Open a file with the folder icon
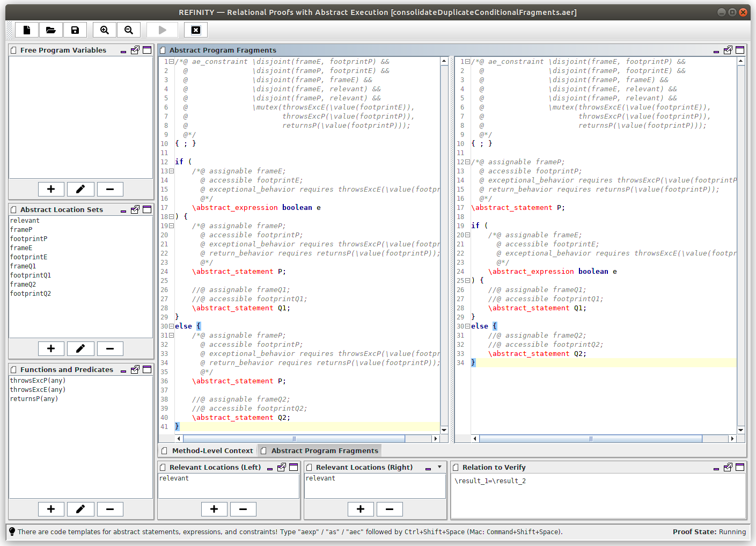The image size is (756, 546). [51, 30]
